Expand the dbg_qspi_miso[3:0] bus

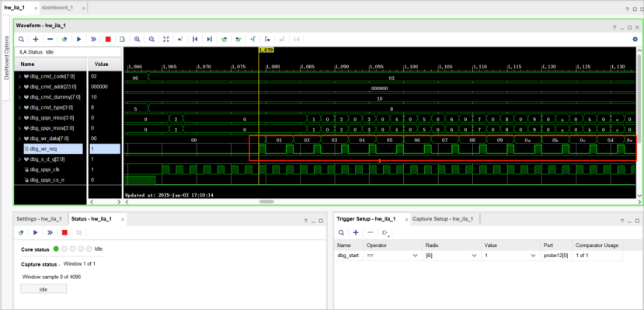(19, 118)
